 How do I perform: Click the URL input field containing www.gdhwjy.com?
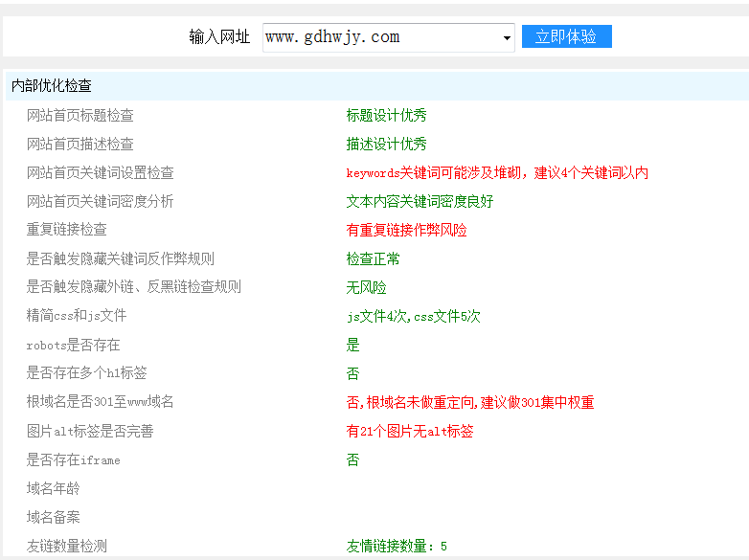tap(379, 37)
